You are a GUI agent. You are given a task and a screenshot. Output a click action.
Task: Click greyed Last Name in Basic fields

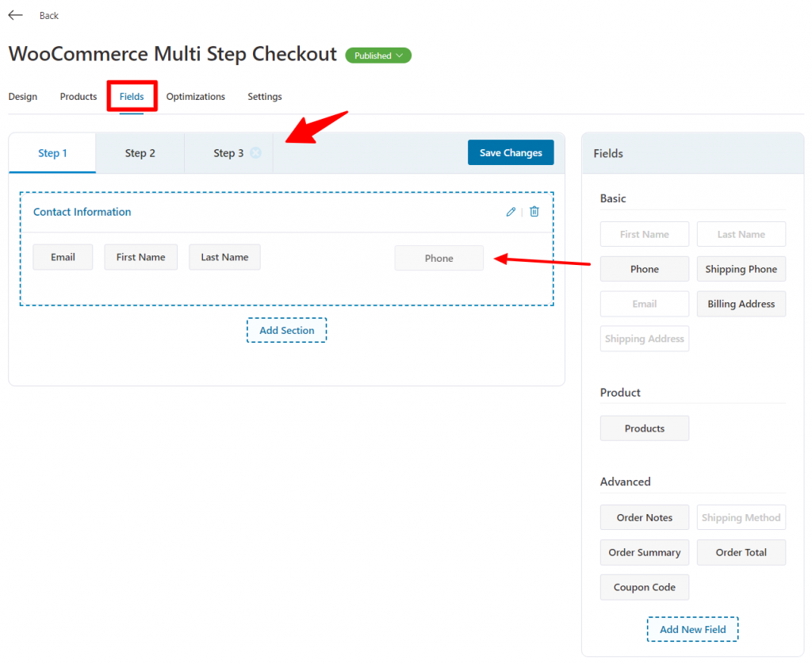[x=741, y=234]
